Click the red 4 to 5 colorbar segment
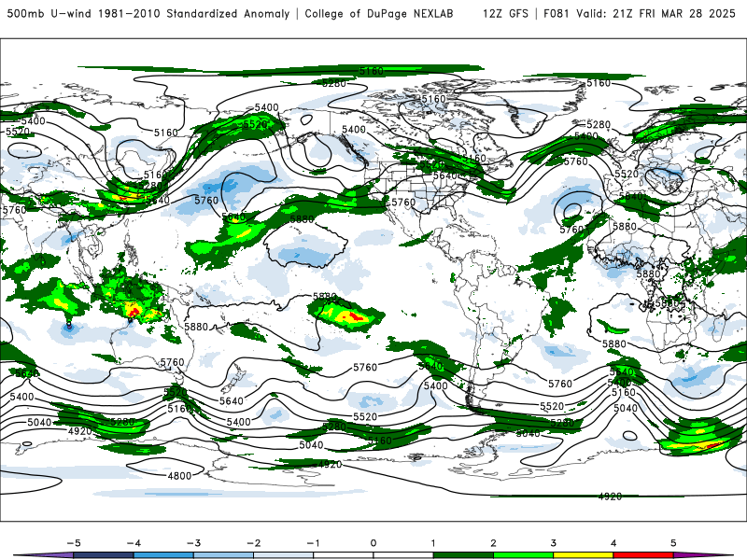This screenshot has width=747, height=560. 643,555
